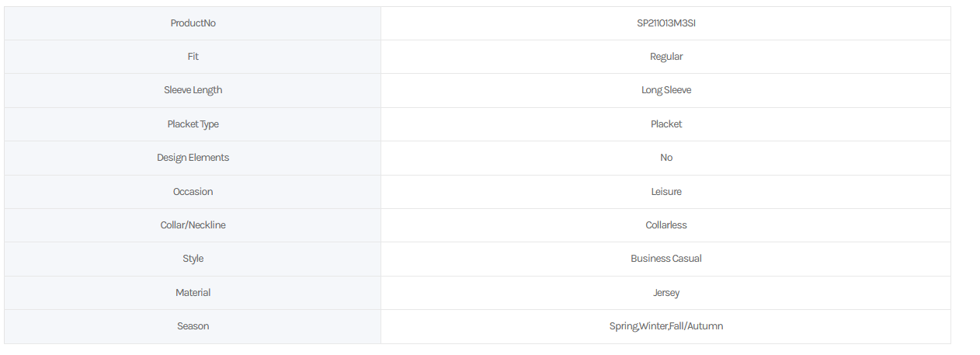Select the Spring,Winter,Fall/Autumn season value
This screenshot has height=355, width=980.
(x=665, y=326)
